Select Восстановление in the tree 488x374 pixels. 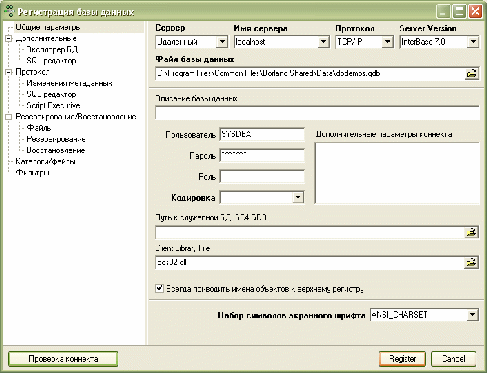coord(56,150)
